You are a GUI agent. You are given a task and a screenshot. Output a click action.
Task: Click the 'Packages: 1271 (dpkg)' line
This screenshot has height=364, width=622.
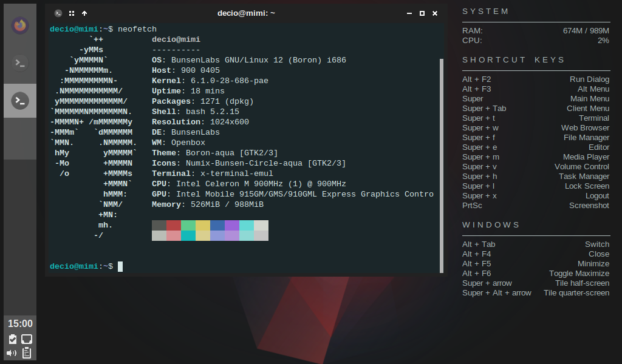point(203,101)
